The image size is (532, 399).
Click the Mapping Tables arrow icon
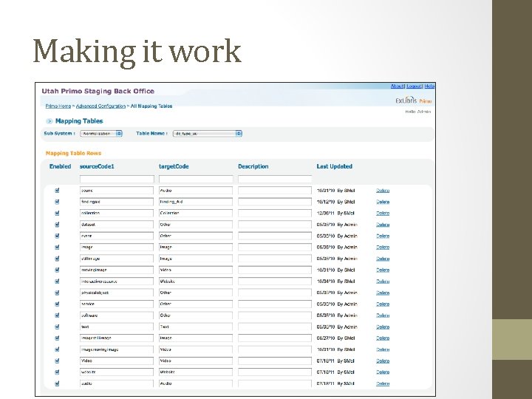[50, 121]
